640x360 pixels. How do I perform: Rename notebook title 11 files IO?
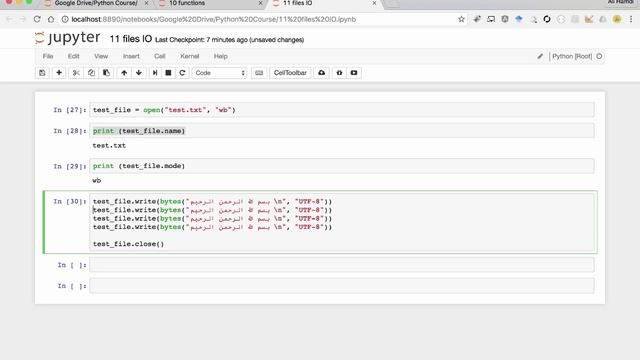point(131,39)
